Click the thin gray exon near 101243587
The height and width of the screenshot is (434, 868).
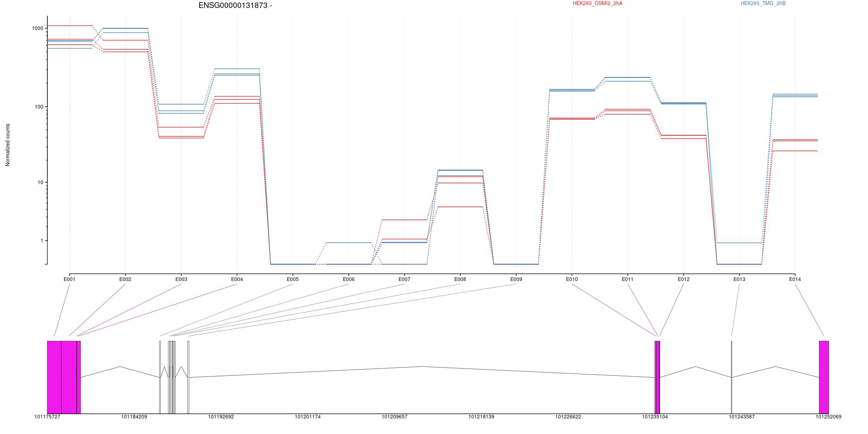[x=732, y=377]
